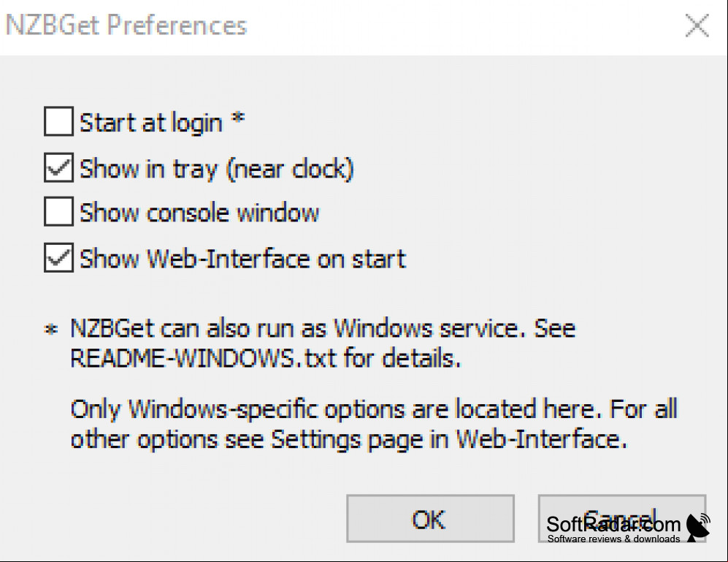The image size is (728, 562).
Task: Close the NZBGet Preferences window
Action: click(697, 26)
